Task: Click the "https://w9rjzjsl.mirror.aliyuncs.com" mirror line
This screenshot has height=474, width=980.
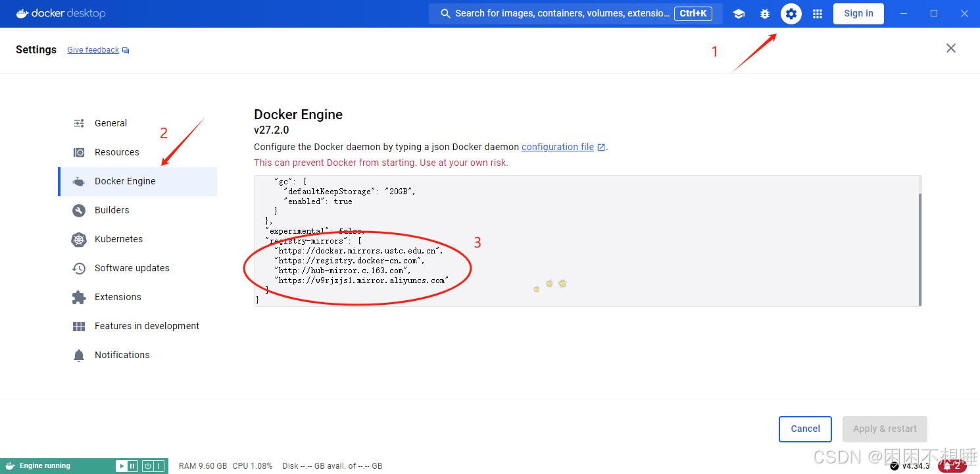Action: [361, 280]
